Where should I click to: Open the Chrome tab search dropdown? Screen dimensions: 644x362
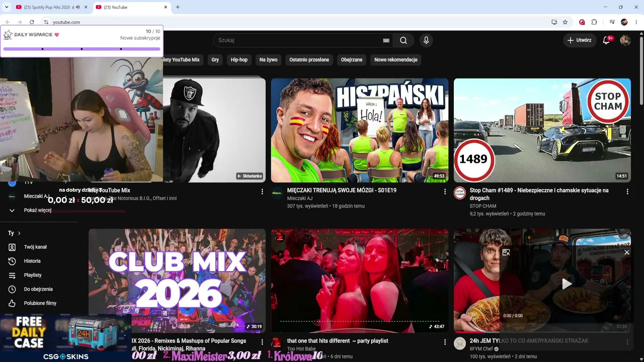click(7, 7)
